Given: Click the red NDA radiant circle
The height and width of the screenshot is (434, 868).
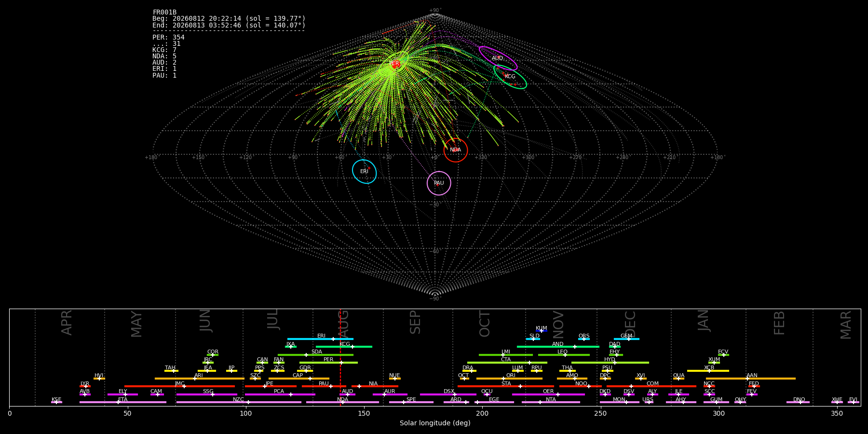Looking at the screenshot, I should point(456,150).
